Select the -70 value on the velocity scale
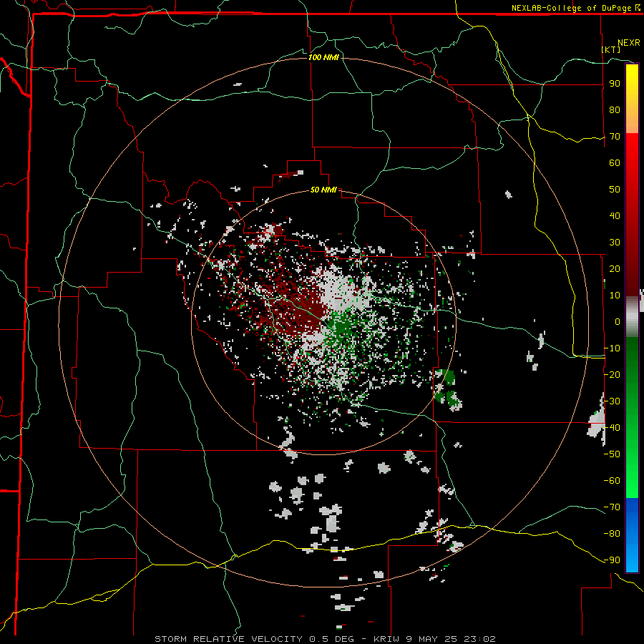Screen dimensions: 644x644 612,507
